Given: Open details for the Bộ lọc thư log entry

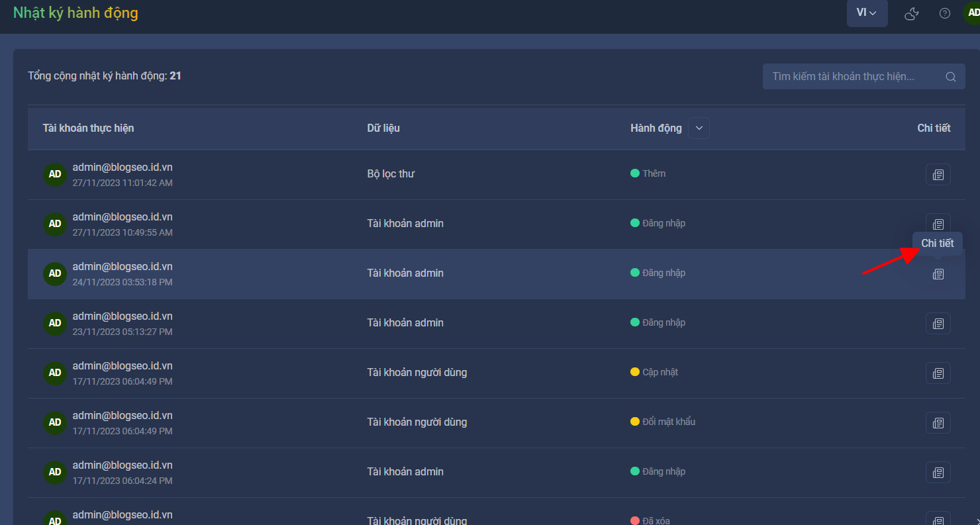Looking at the screenshot, I should tap(938, 175).
